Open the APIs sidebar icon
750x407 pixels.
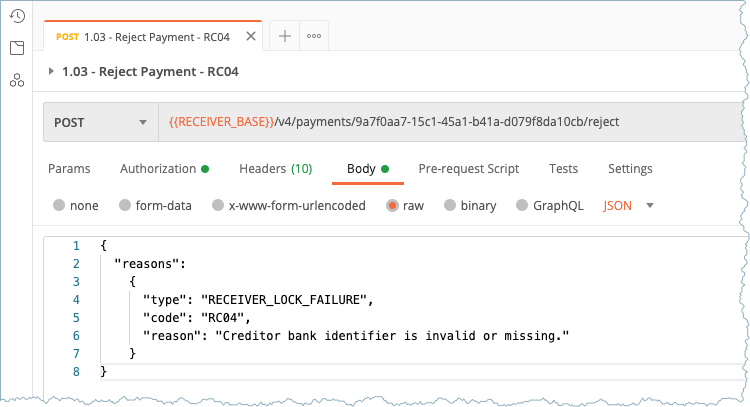pyautogui.click(x=16, y=80)
